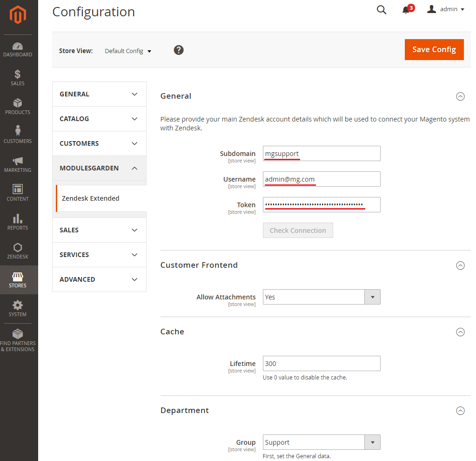Expand the ADVANCED config tab
The width and height of the screenshot is (476, 461).
coord(99,279)
